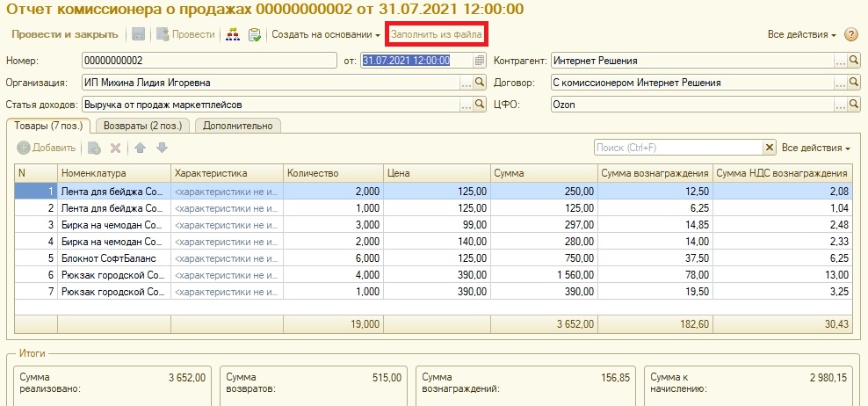Open table's Все действия dropdown
868x406 pixels.
pyautogui.click(x=816, y=148)
